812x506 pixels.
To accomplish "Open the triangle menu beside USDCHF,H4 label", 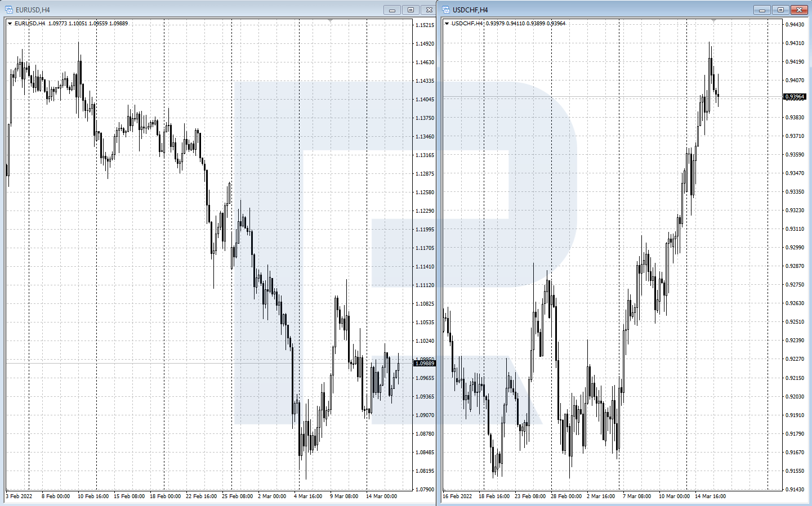I will [447, 24].
